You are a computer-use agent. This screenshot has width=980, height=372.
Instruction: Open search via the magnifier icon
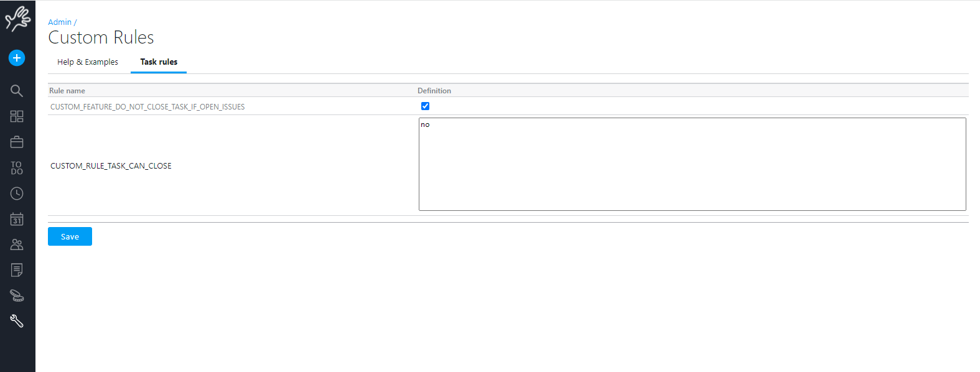17,91
